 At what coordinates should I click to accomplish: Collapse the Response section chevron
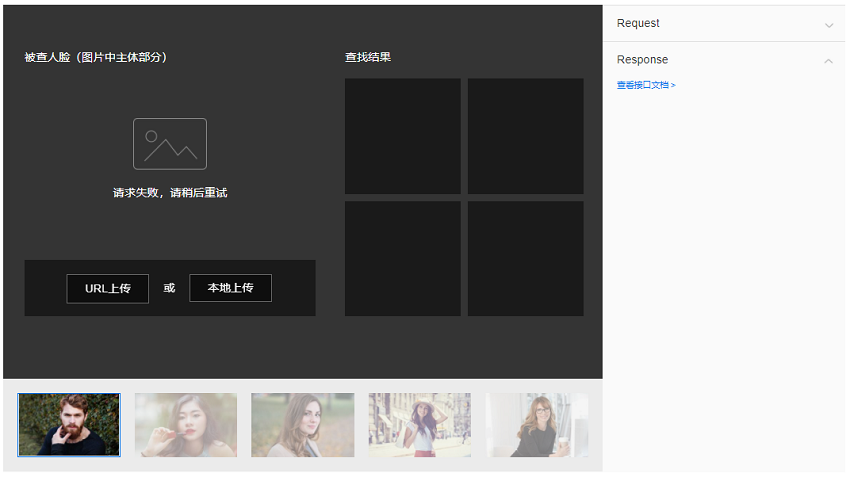[x=828, y=61]
